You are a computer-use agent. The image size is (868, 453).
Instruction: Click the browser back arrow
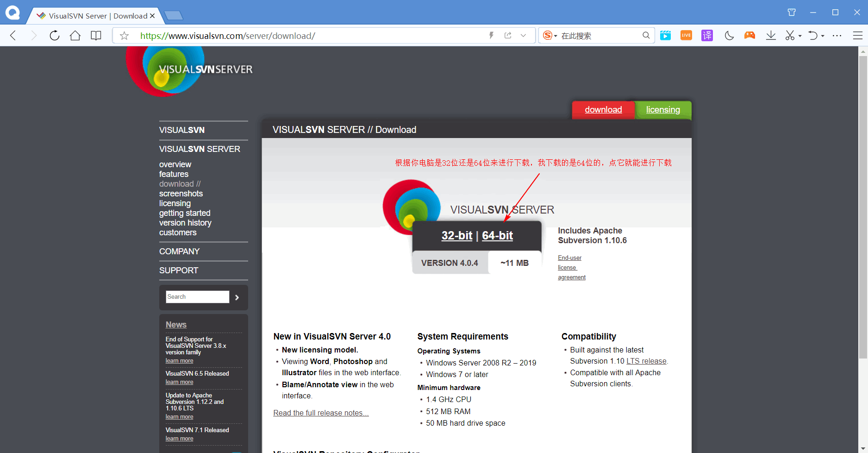[13, 36]
